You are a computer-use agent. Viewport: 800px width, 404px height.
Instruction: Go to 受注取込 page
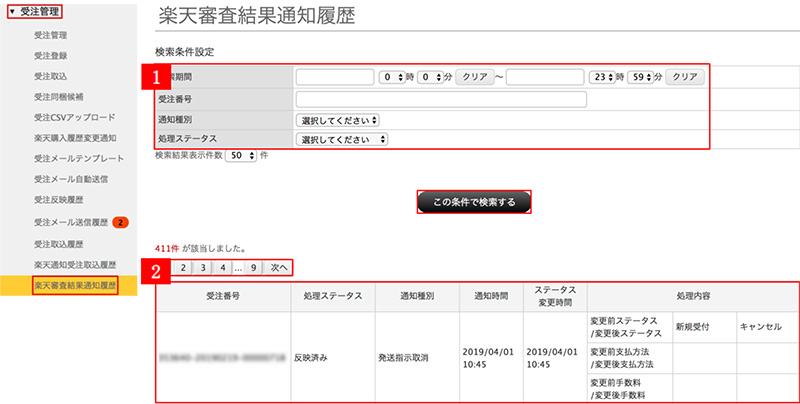pyautogui.click(x=51, y=76)
